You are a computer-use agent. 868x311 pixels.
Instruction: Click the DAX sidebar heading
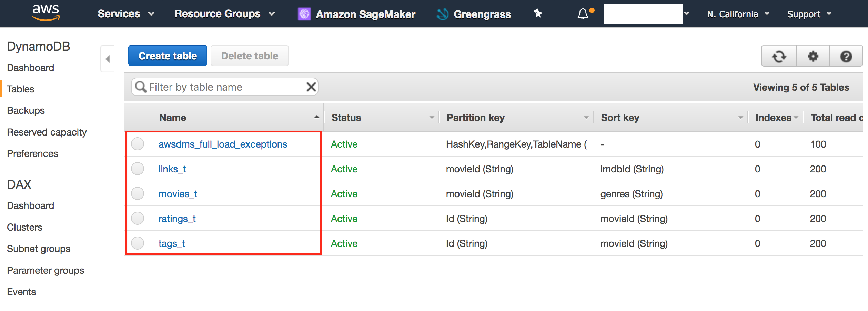click(x=19, y=184)
